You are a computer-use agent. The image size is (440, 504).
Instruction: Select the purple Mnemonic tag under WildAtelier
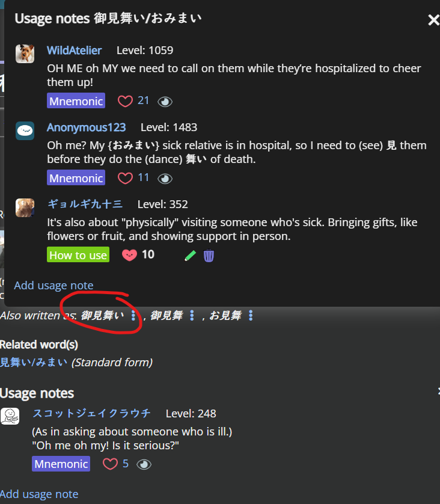point(76,100)
